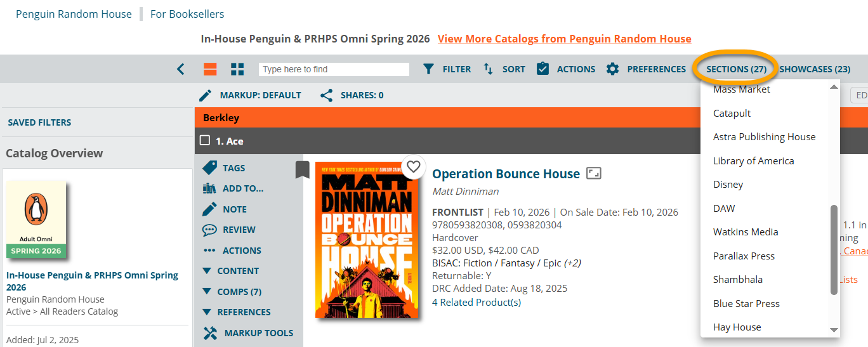Favorite Operation Bounce House with the heart icon

click(x=414, y=166)
